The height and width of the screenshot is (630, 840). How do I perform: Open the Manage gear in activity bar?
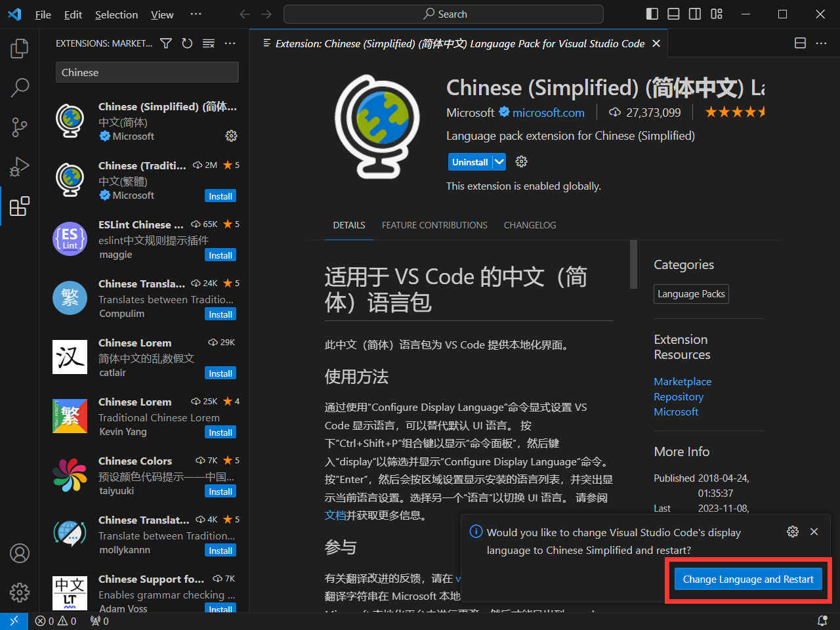20,593
